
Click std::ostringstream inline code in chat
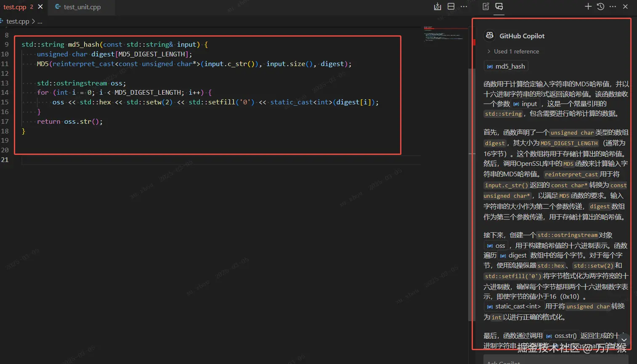[x=567, y=235]
